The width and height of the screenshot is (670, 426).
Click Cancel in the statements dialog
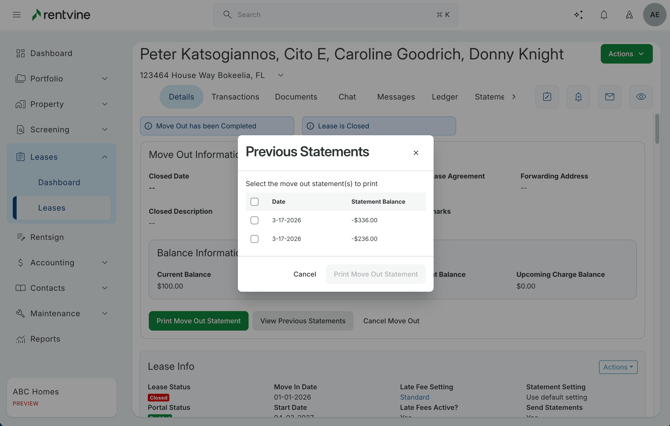click(x=305, y=274)
